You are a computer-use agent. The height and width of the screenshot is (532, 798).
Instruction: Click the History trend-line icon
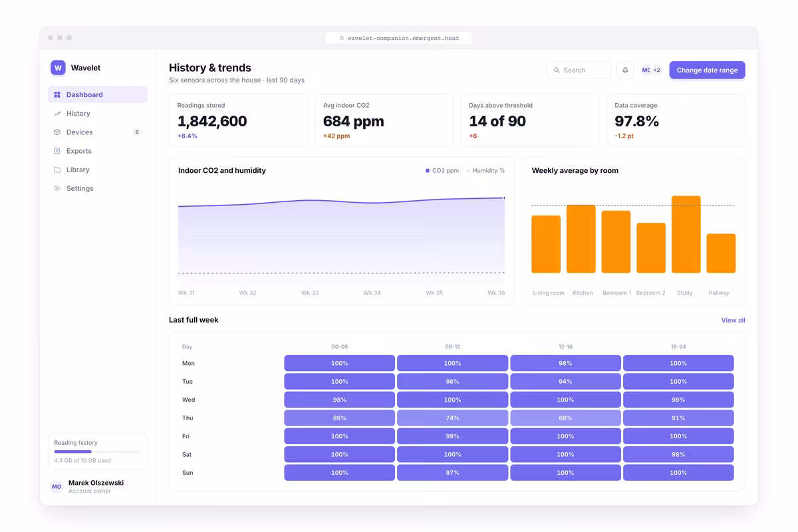(x=57, y=114)
